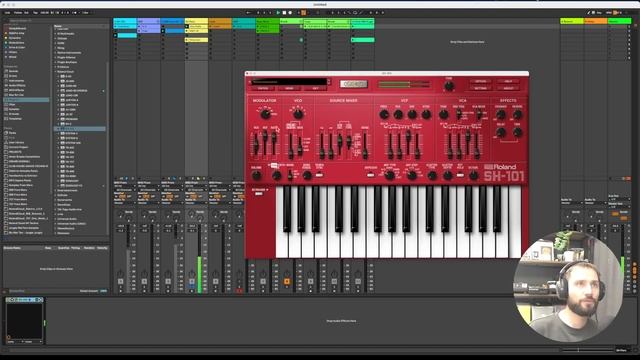Click the PATCH button below patch display
This screenshot has height=360, width=640.
(x=263, y=88)
